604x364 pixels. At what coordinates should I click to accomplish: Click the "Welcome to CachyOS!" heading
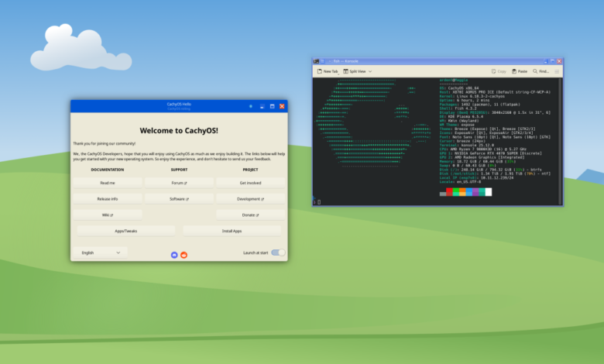click(179, 131)
